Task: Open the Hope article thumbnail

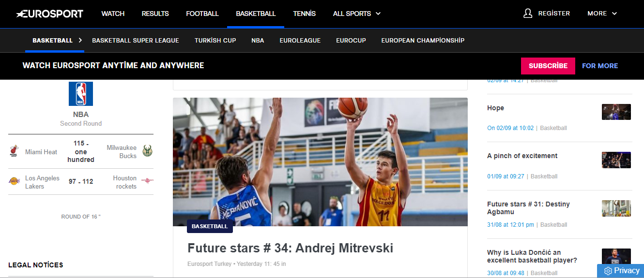Action: (x=616, y=112)
